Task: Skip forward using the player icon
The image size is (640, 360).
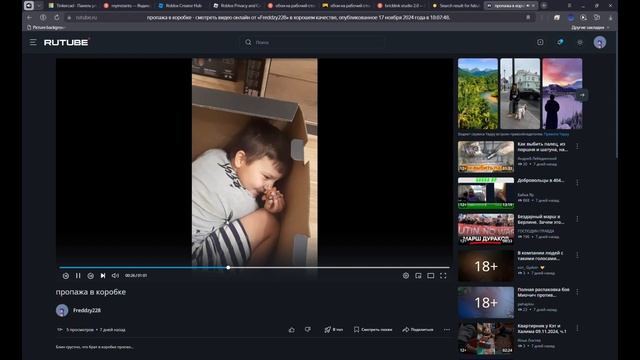Action: coord(91,276)
